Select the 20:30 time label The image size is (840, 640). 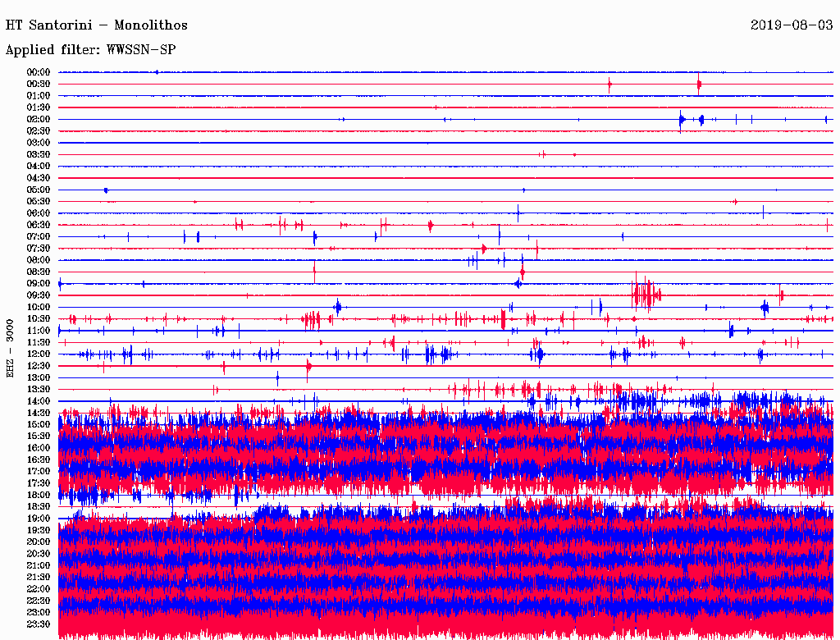click(x=39, y=554)
